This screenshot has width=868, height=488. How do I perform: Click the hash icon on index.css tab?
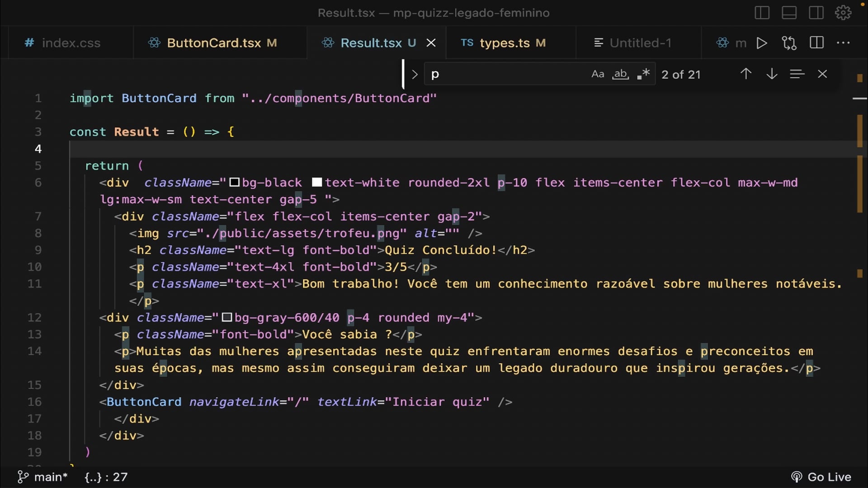(29, 43)
